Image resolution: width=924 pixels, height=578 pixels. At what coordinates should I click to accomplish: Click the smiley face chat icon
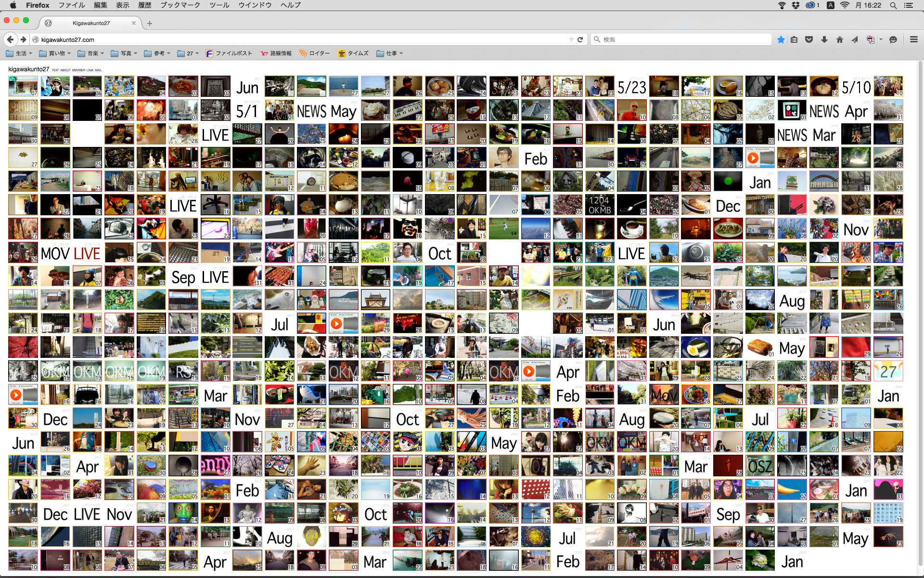tap(893, 39)
